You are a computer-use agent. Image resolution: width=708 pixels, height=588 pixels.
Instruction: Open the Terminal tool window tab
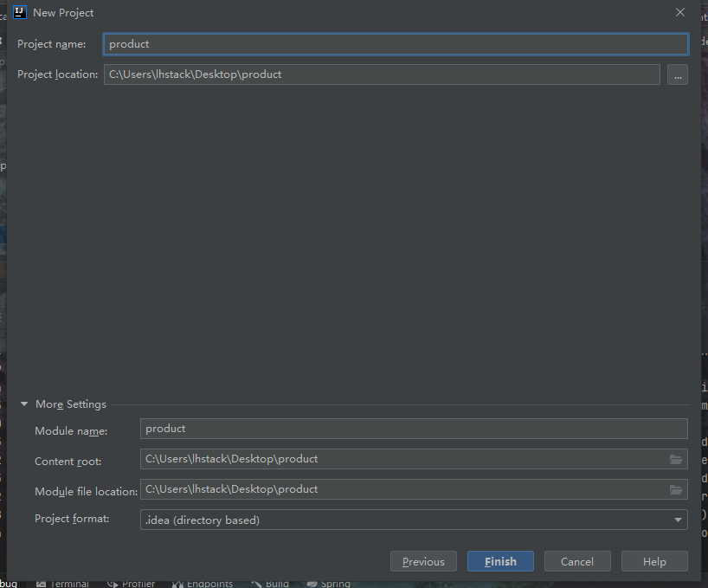(63, 584)
